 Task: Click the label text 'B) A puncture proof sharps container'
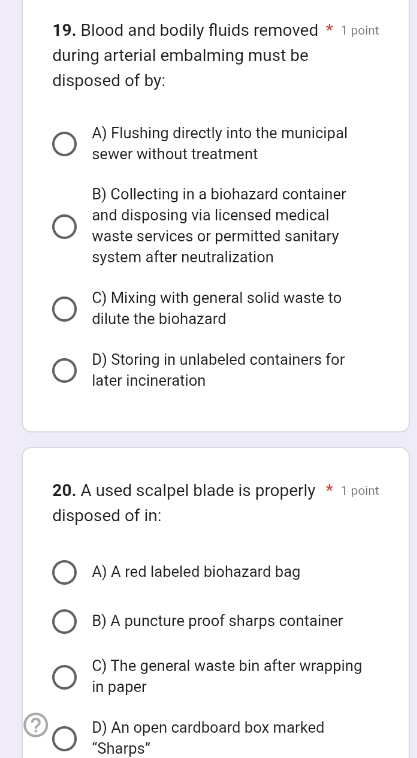click(x=217, y=621)
